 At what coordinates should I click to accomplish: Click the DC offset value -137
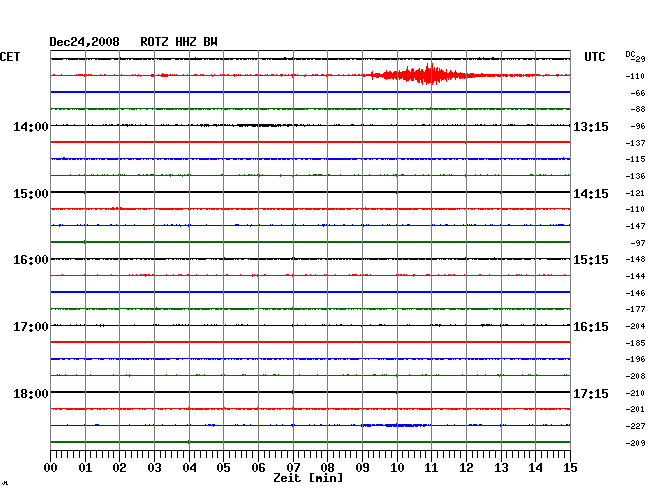[x=635, y=143]
